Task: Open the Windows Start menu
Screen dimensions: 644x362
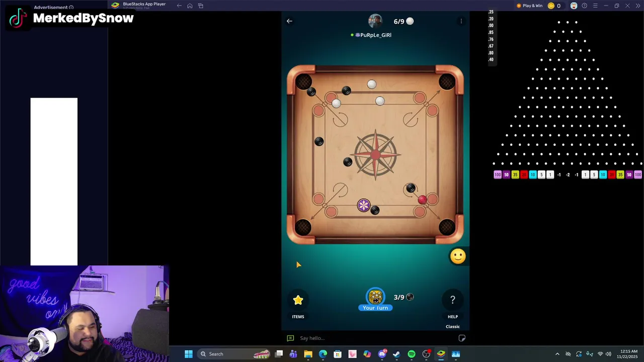Action: (188, 354)
